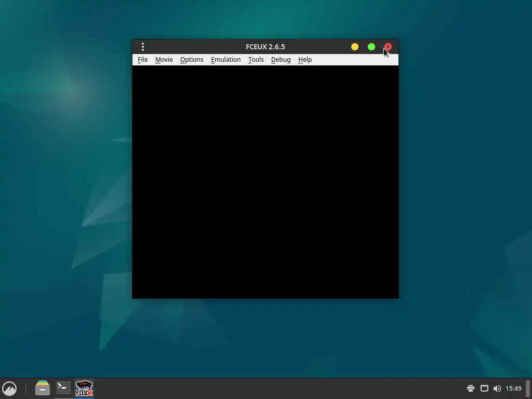
Task: Open the network status tray icon
Action: [x=484, y=389]
